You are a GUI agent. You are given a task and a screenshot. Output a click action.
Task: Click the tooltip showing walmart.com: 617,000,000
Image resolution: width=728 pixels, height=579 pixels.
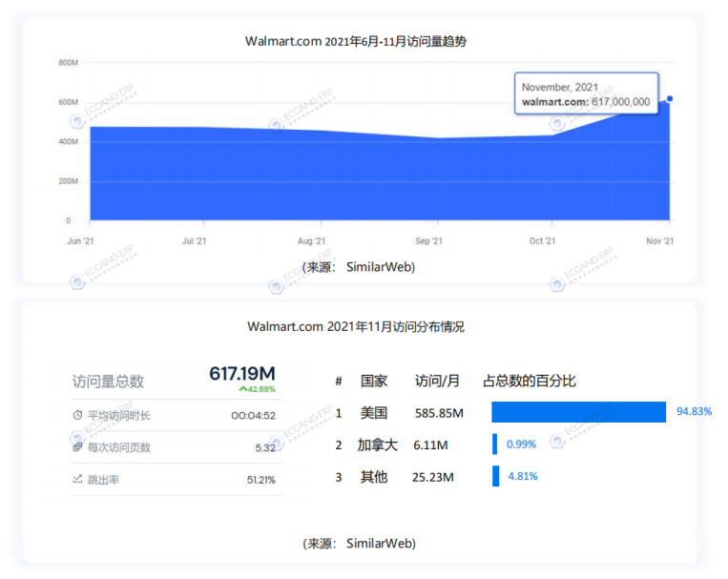point(586,93)
